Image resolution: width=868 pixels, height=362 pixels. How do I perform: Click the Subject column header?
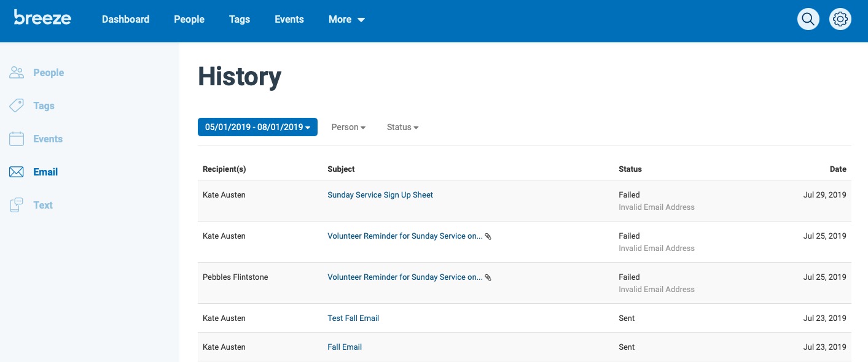[x=341, y=169]
